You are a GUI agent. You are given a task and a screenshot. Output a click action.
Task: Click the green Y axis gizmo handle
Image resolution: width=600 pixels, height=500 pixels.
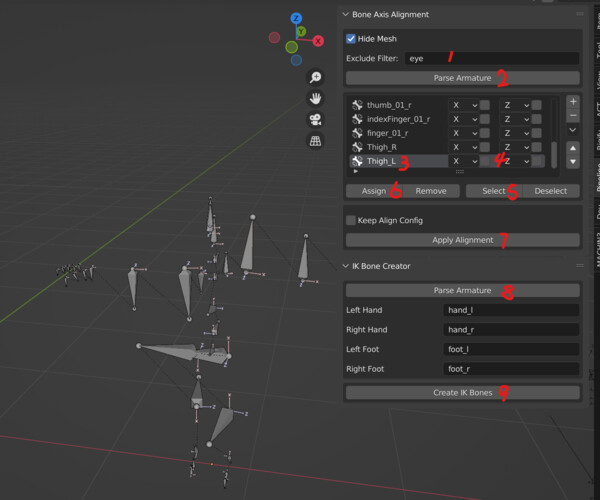click(x=301, y=31)
